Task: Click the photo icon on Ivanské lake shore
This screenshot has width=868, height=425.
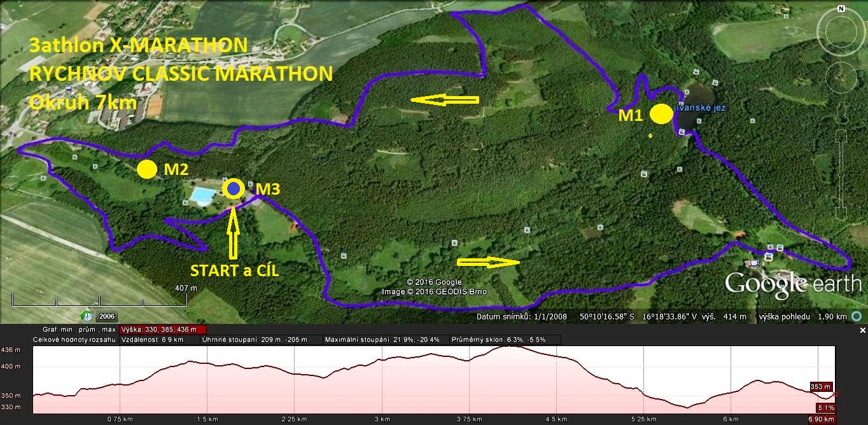Action: point(682,132)
